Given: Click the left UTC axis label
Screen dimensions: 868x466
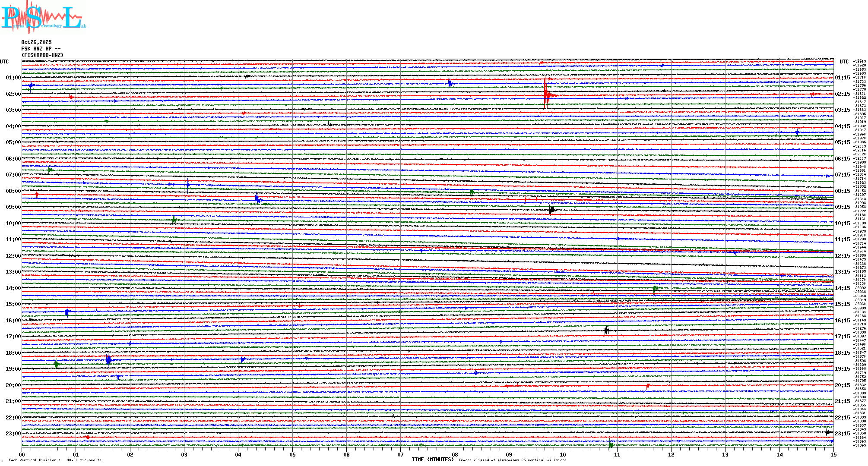Looking at the screenshot, I should coord(4,62).
